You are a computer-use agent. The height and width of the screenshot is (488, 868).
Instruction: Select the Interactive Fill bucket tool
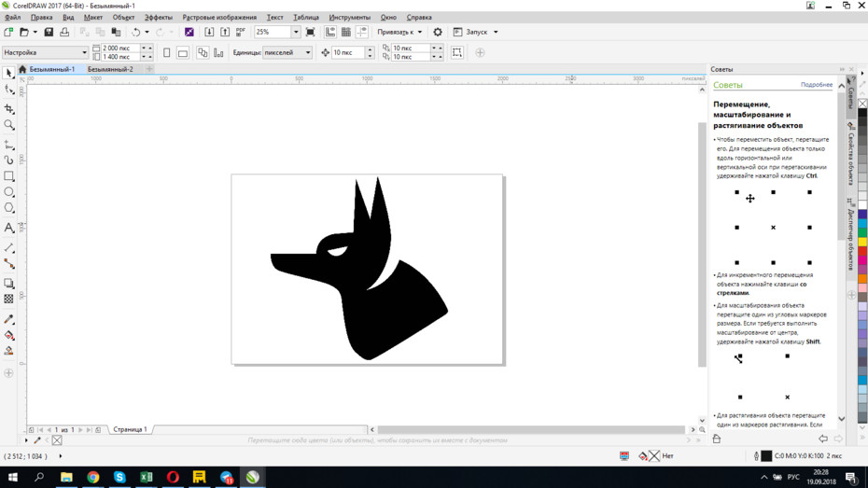pyautogui.click(x=8, y=335)
